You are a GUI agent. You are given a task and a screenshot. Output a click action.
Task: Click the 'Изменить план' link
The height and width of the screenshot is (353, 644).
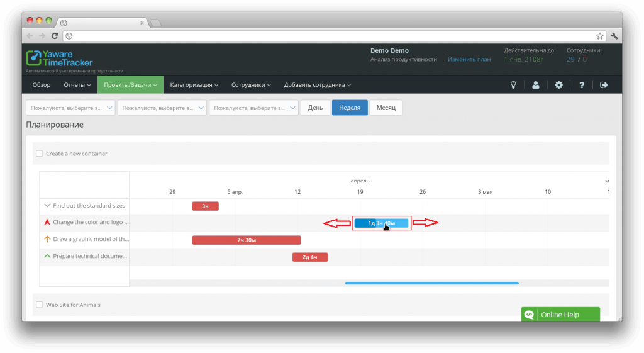click(x=469, y=59)
